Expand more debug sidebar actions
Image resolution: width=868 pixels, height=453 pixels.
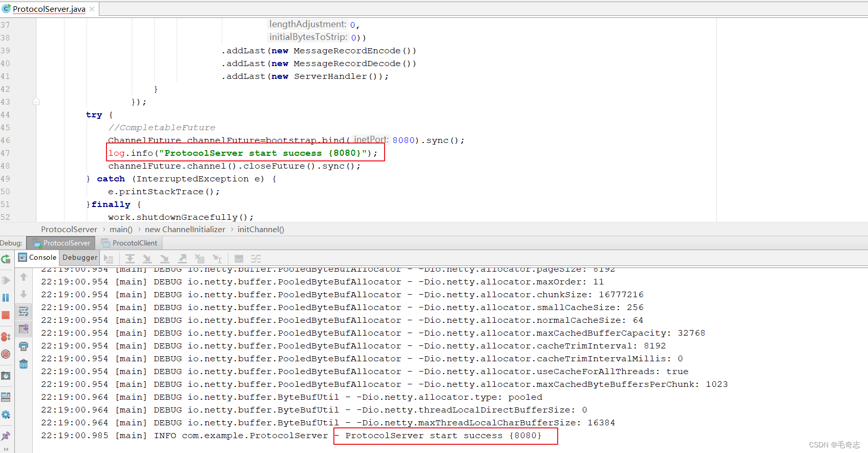click(x=6, y=449)
